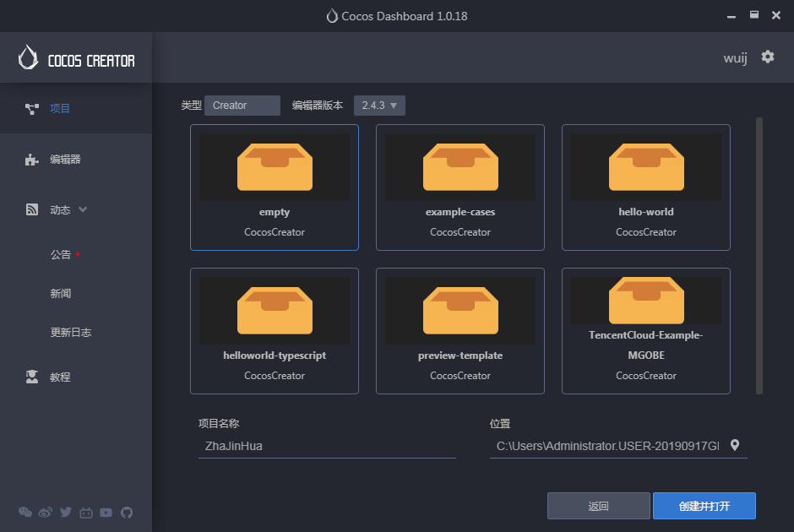The height and width of the screenshot is (532, 794).
Task: Close the Cocos Dashboard window
Action: (x=776, y=15)
